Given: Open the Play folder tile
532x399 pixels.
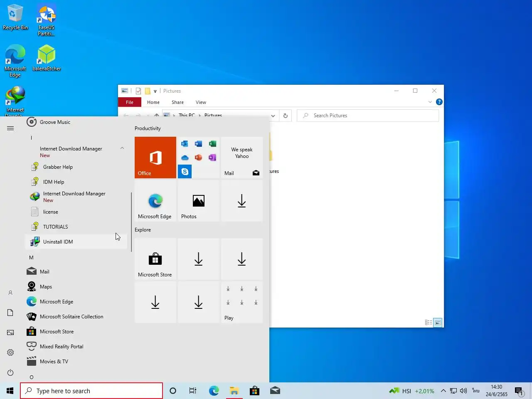Looking at the screenshot, I should 242,302.
